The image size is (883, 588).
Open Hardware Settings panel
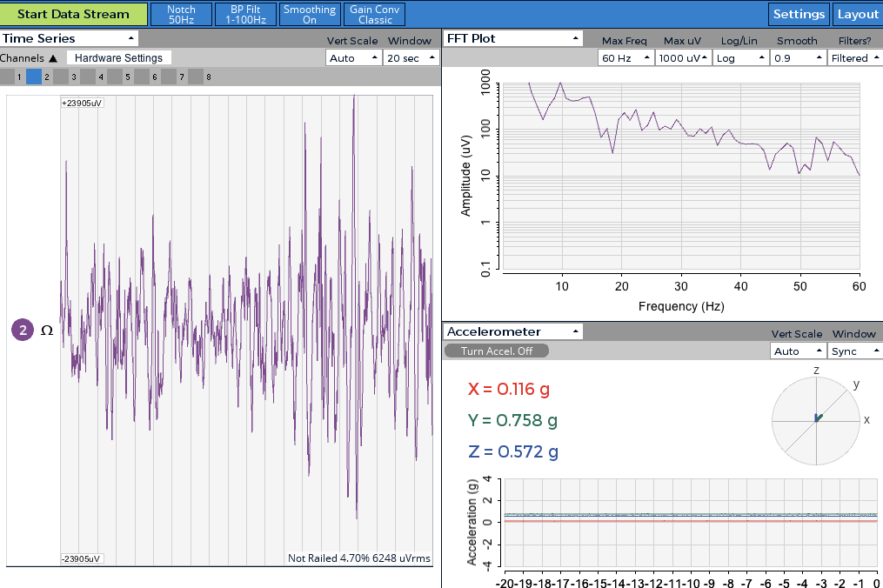pos(119,58)
